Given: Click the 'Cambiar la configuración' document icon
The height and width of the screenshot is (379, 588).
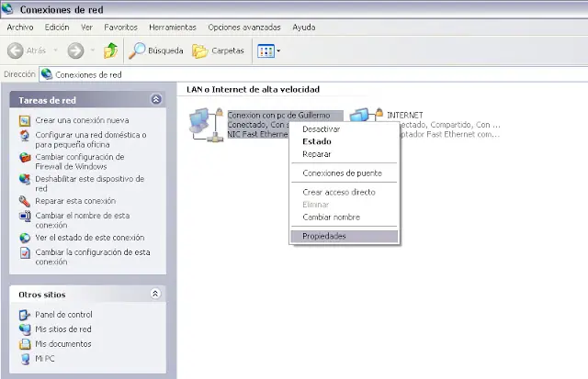Looking at the screenshot, I should 25,252.
